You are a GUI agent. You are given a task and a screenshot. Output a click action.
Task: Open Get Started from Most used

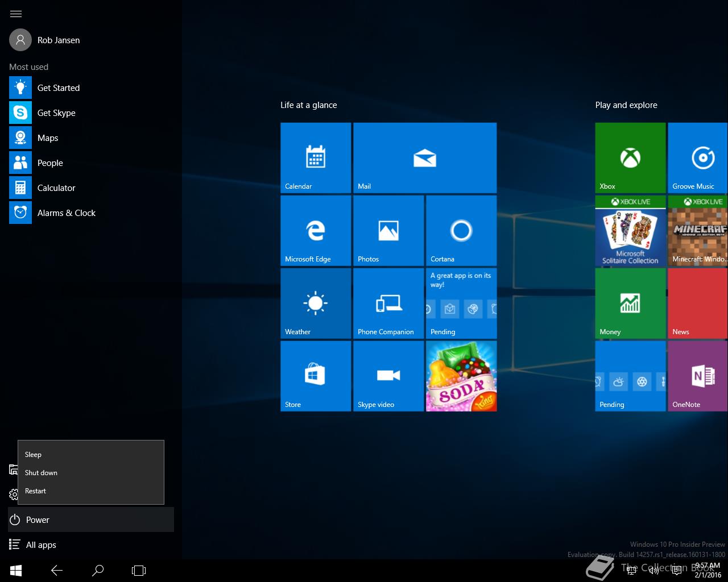pos(91,88)
